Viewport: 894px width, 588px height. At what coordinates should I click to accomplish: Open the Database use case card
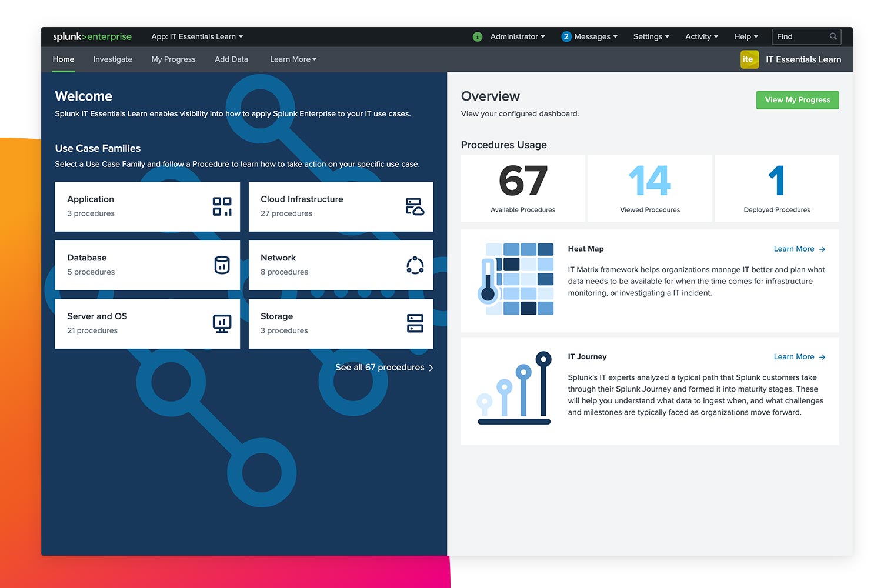(x=148, y=265)
